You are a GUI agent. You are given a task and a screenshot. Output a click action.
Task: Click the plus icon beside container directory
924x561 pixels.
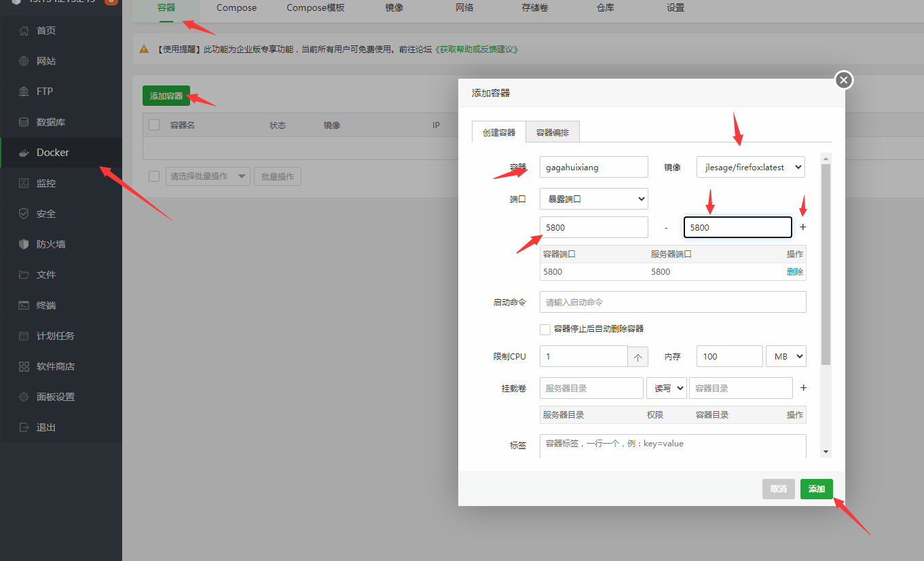point(803,388)
